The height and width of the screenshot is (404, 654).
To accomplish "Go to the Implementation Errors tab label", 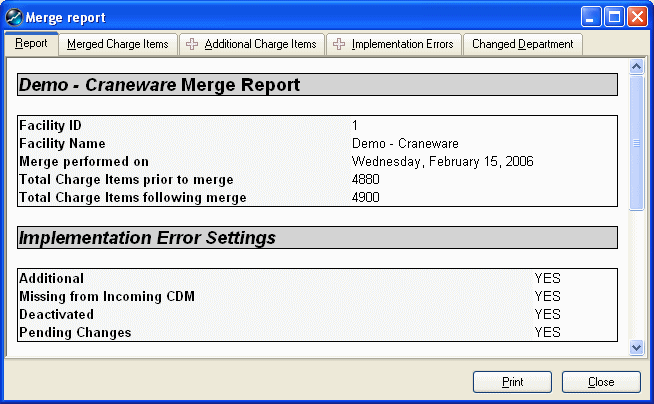I will (x=402, y=44).
